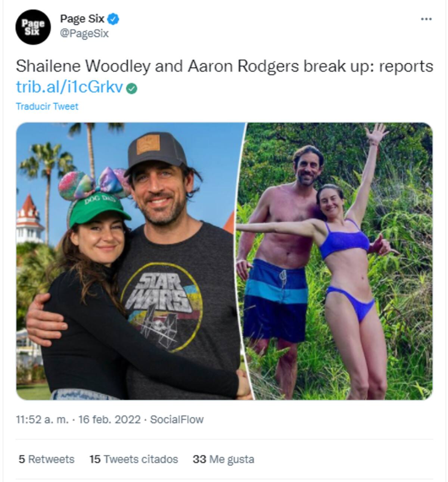
Task: Click the green checkmark beside the link
Action: [x=132, y=89]
